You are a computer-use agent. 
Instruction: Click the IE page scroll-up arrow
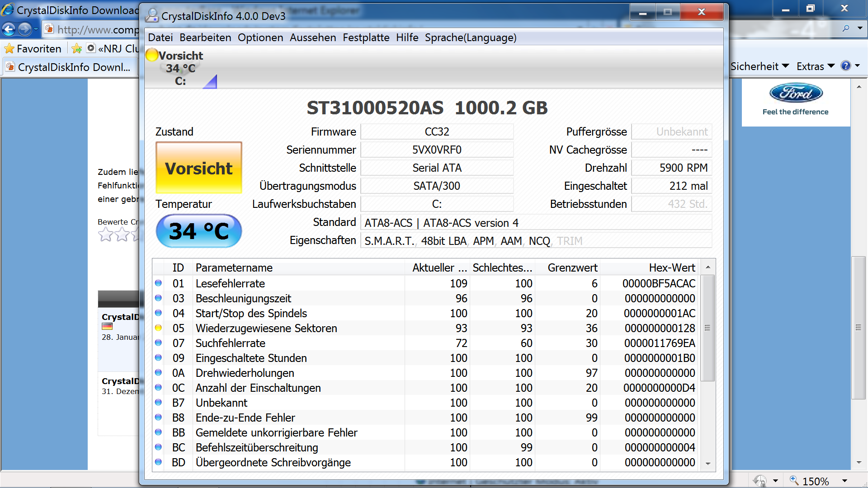(x=859, y=87)
